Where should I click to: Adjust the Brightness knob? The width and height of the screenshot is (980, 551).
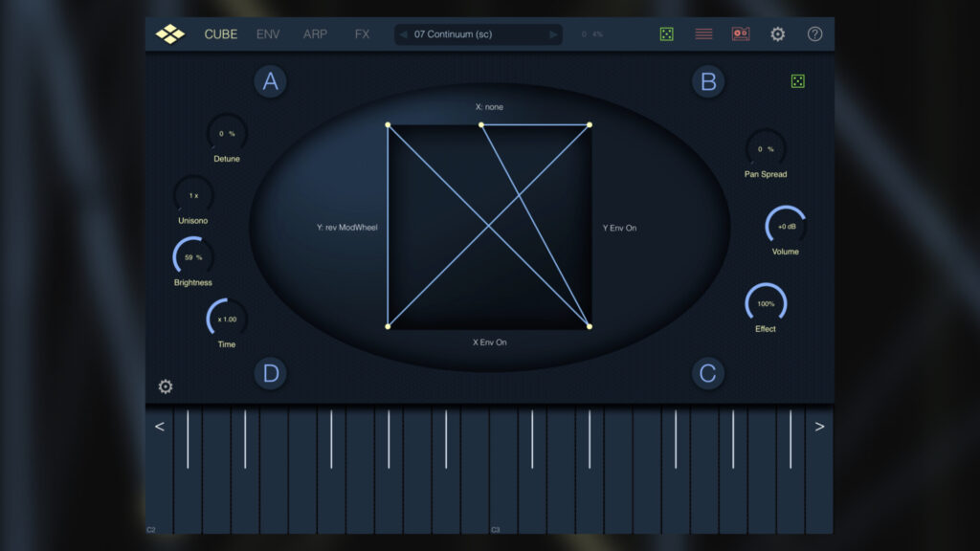pos(192,256)
